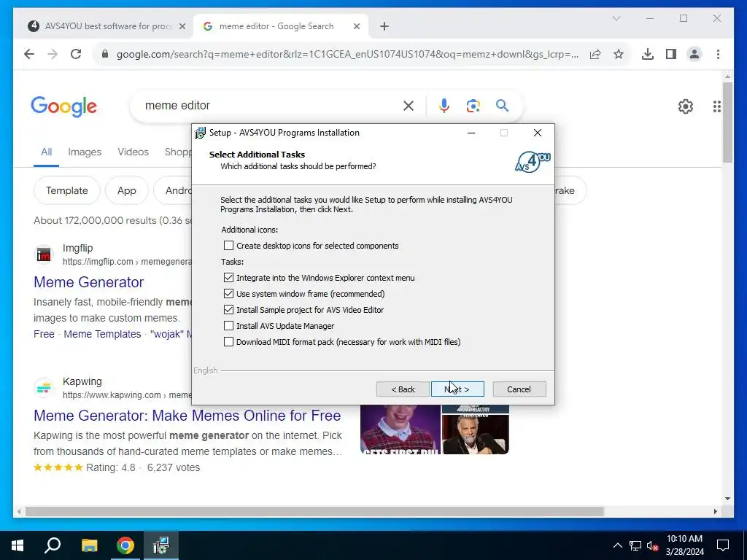The width and height of the screenshot is (747, 560).
Task: Uncheck Integrate into Windows Explorer context menu
Action: point(228,278)
